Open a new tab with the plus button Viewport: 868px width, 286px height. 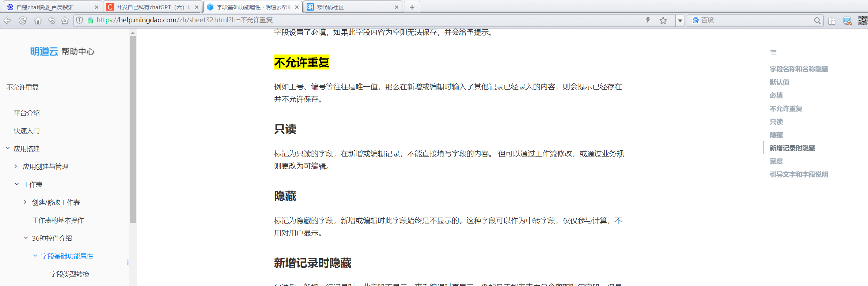coord(412,7)
